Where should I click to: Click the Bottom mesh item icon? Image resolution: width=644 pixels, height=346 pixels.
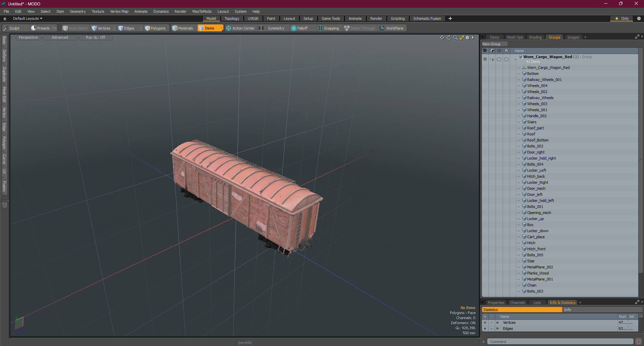tap(524, 74)
